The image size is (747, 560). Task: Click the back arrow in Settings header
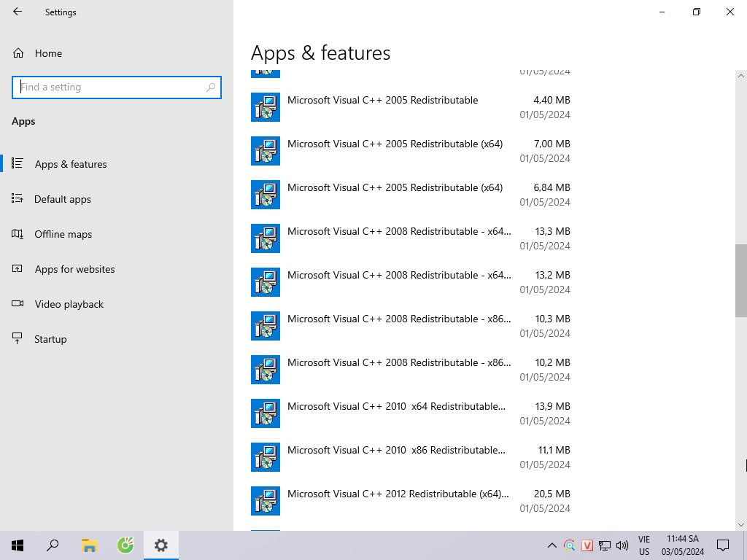tap(18, 12)
